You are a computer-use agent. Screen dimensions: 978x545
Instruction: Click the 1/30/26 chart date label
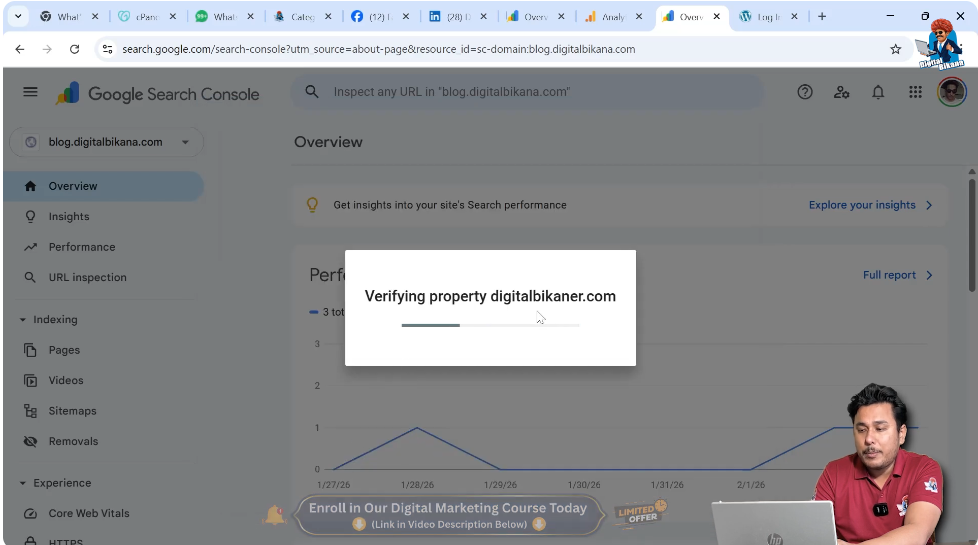pos(584,485)
